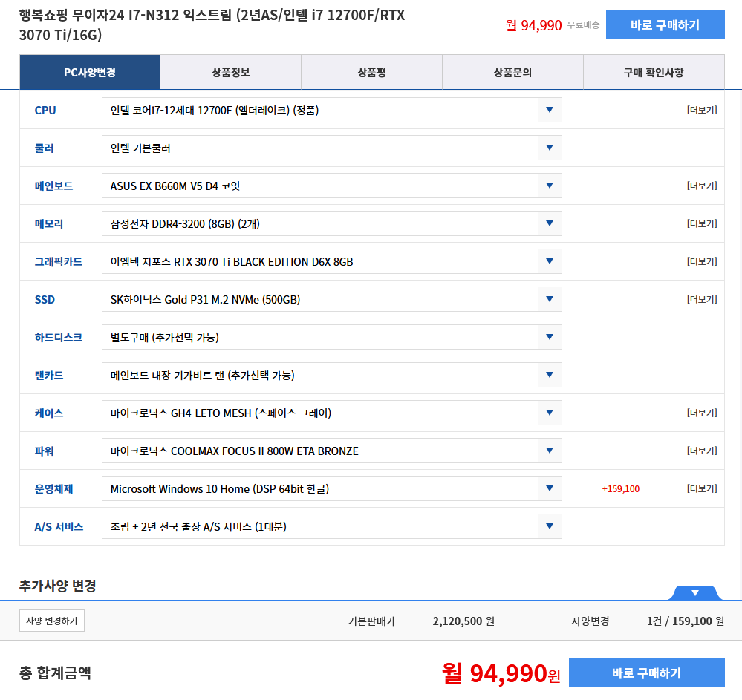Image resolution: width=742 pixels, height=700 pixels.
Task: Click the 하드디스크 row label
Action: 58,337
